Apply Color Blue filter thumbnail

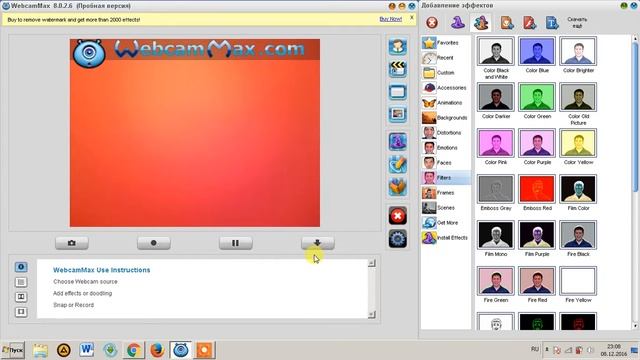[x=537, y=51]
